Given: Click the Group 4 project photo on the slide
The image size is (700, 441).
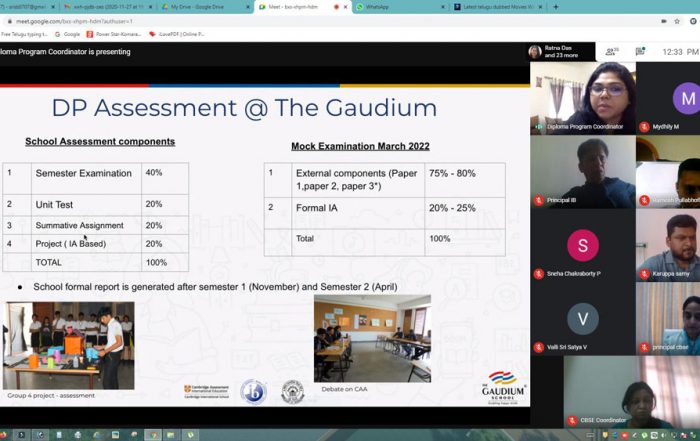Looking at the screenshot, I should (x=68, y=345).
